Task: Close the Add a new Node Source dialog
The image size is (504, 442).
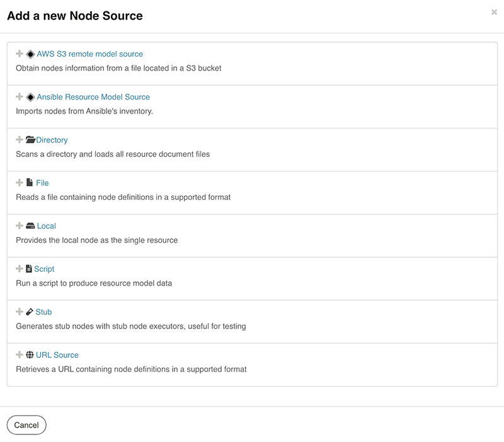Action: [x=494, y=12]
